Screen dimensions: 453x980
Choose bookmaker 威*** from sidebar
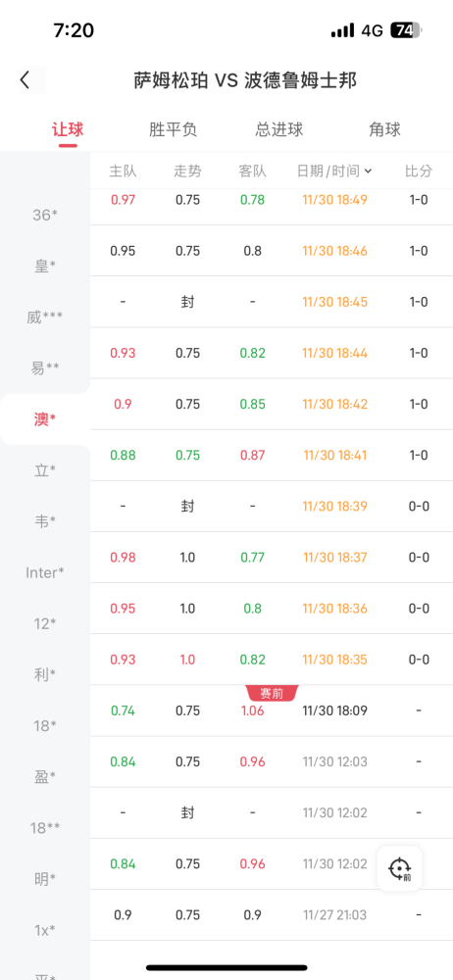[45, 318]
